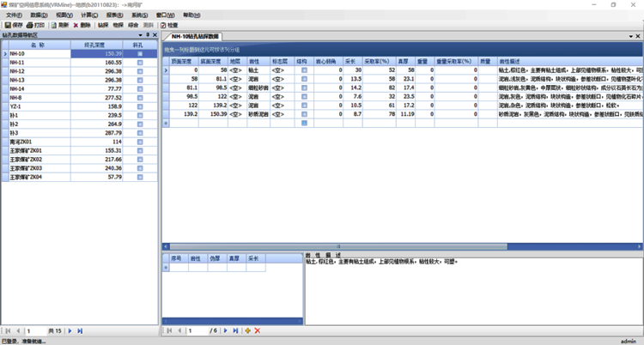Toggle 斜孔 checkbox for NH-11
This screenshot has height=345, width=644.
click(140, 63)
